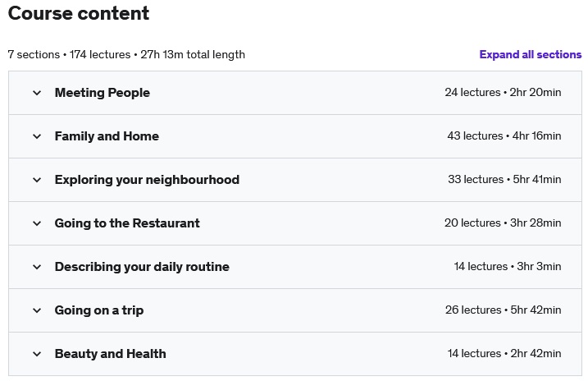Click the chevron icon beside Meeting People
This screenshot has height=381, width=588.
pyautogui.click(x=37, y=93)
